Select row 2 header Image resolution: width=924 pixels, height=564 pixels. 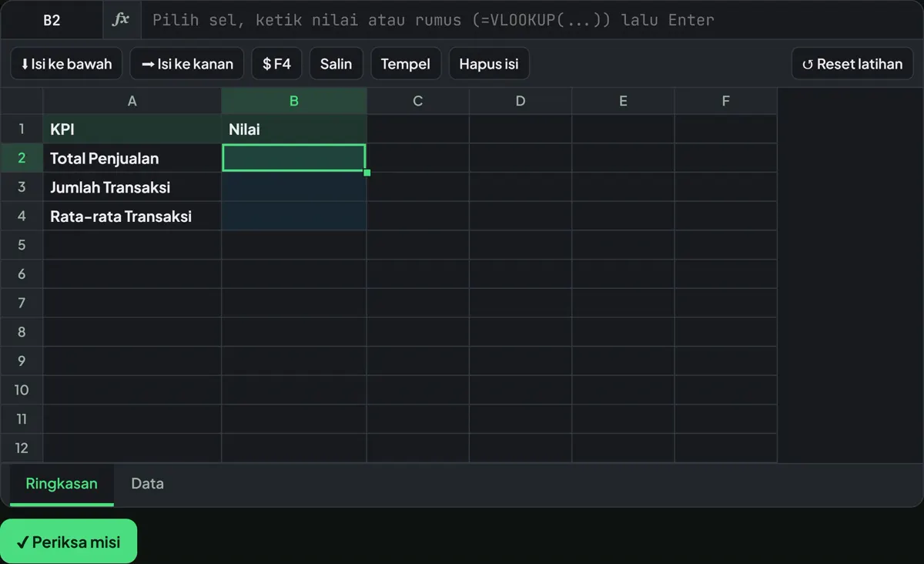pos(22,158)
